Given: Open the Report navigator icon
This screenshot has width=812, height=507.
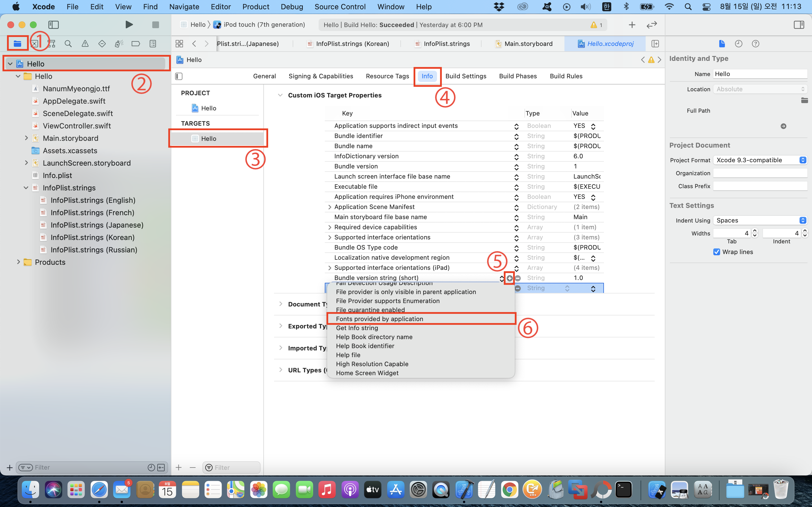Looking at the screenshot, I should 153,44.
